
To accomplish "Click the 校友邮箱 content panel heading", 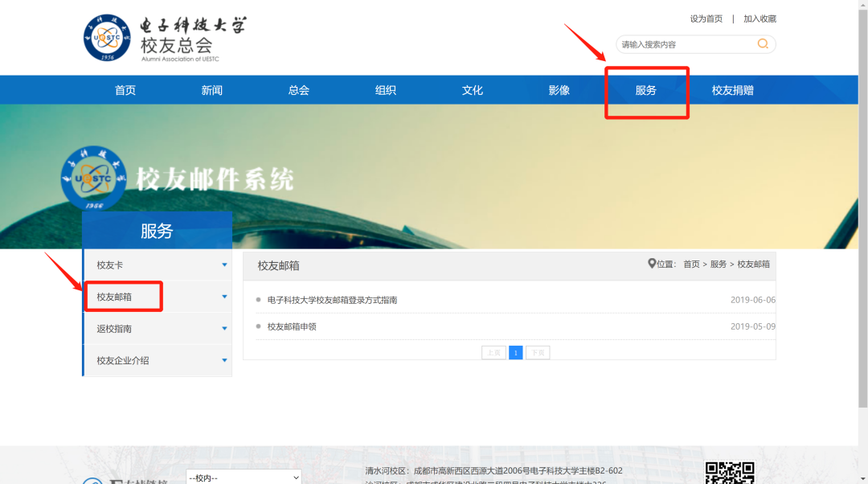I will coord(278,266).
